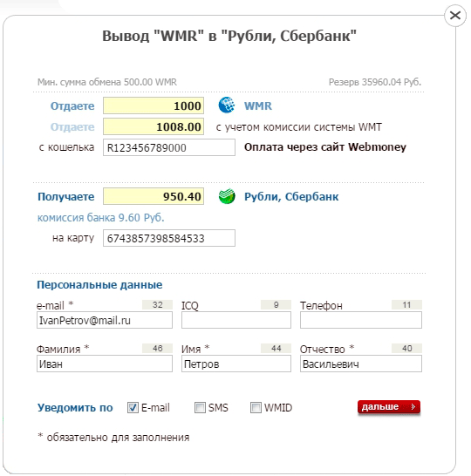Click the e-mail field with IvanPetrov@mail.ru

click(x=105, y=320)
